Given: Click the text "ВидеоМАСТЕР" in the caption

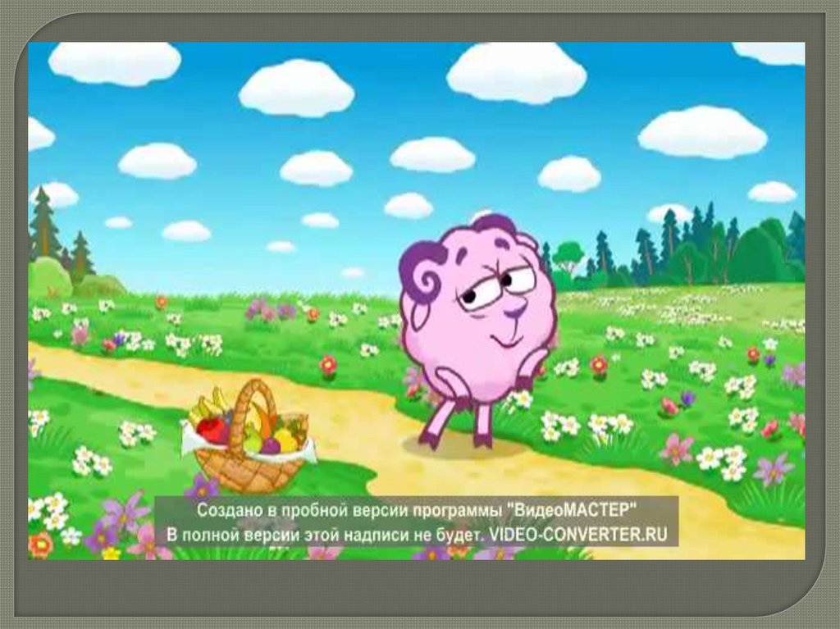Looking at the screenshot, I should point(571,509).
